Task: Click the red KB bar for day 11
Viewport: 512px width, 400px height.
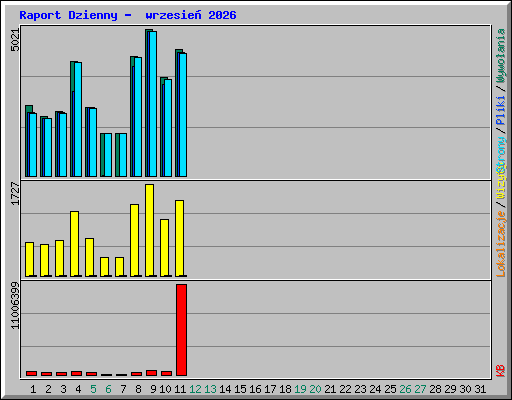Action: tap(181, 330)
